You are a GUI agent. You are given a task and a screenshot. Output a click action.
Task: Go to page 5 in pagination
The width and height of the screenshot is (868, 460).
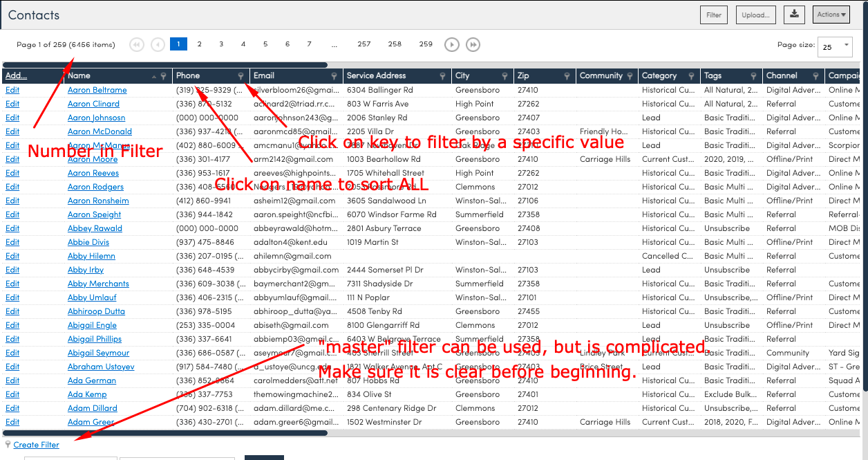coord(265,44)
